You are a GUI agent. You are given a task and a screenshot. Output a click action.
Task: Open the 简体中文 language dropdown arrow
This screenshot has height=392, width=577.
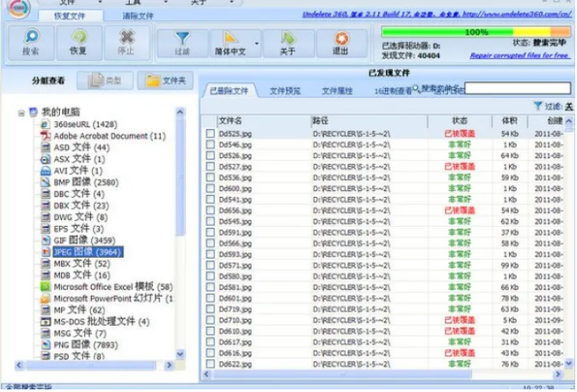[258, 43]
